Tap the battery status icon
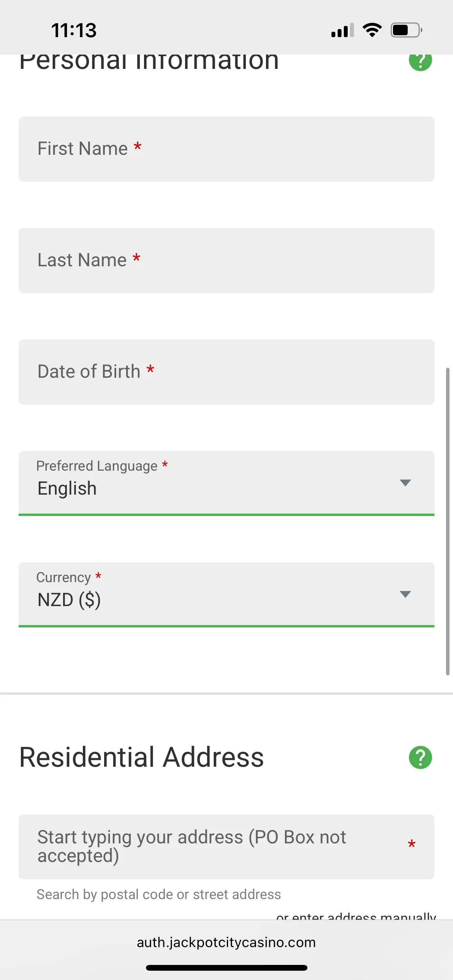Screen dimensions: 453x980 406,30
